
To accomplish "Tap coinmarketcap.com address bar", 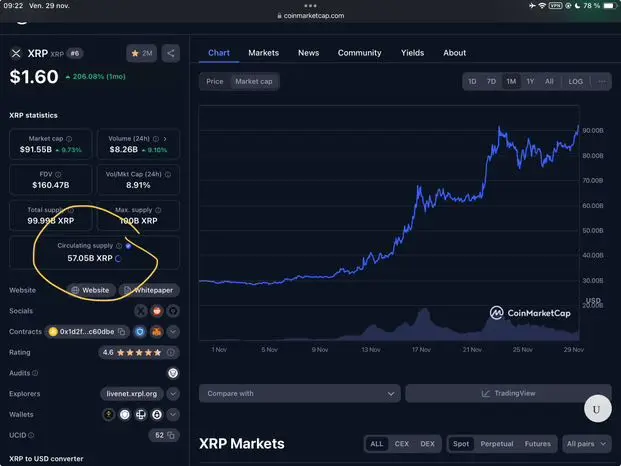I will [x=310, y=16].
